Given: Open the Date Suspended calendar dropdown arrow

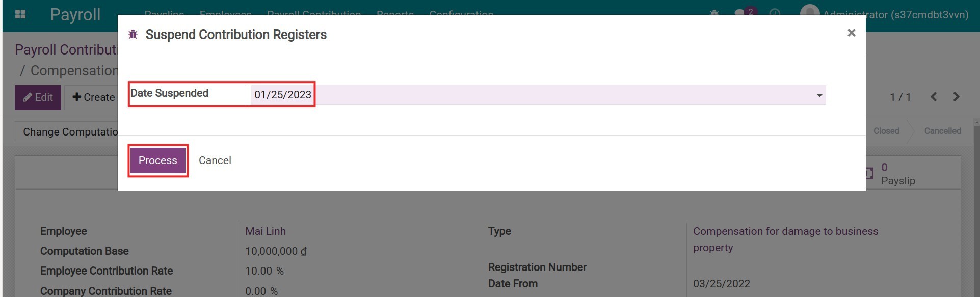Looking at the screenshot, I should tap(819, 95).
